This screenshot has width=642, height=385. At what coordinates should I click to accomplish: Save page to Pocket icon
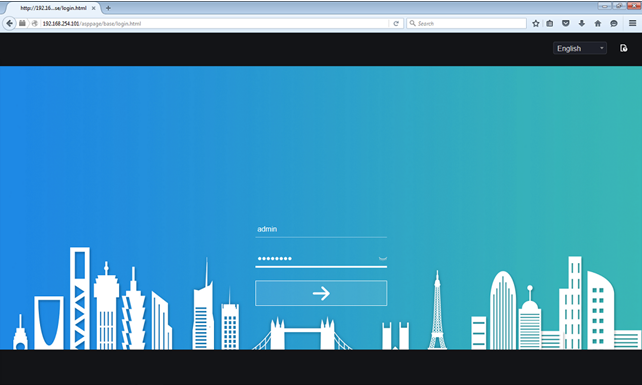pyautogui.click(x=566, y=23)
